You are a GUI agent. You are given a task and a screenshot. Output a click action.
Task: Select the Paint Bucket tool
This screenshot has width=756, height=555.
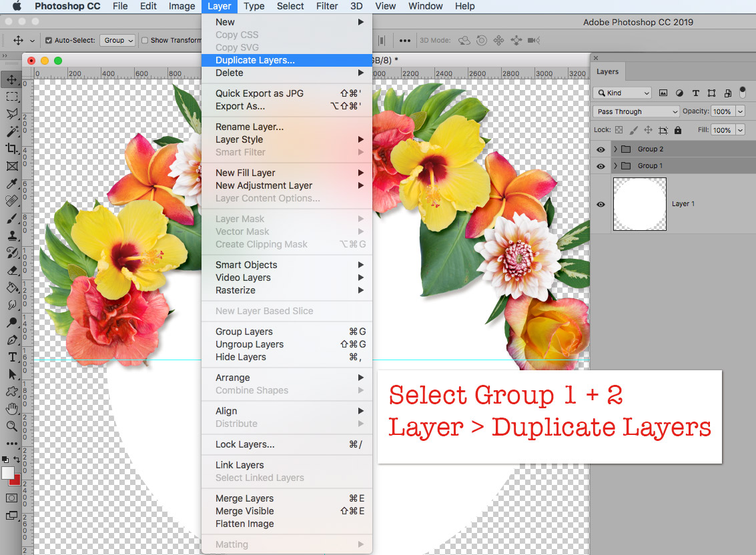[x=11, y=288]
